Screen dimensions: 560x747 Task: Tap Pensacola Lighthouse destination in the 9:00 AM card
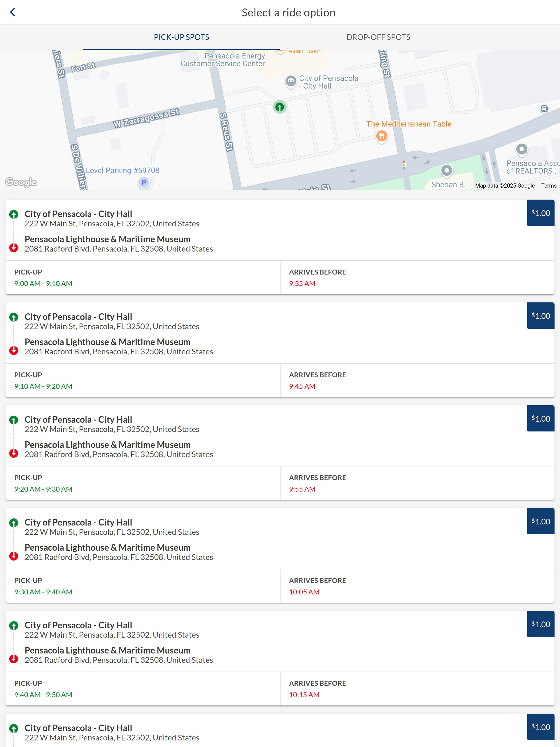coord(107,239)
